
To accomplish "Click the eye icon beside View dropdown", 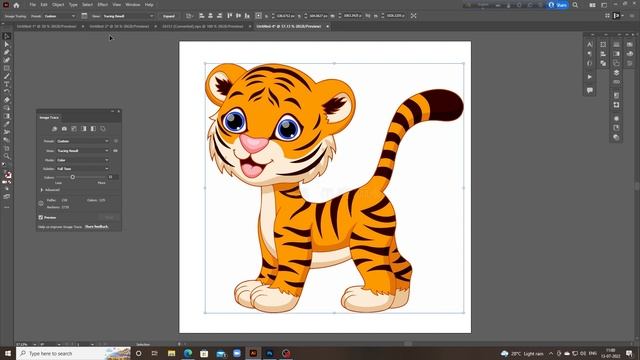I will 116,151.
